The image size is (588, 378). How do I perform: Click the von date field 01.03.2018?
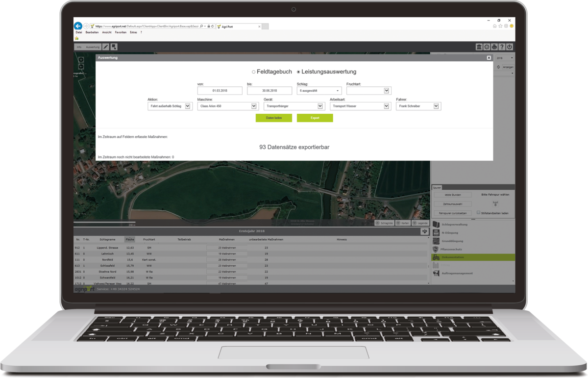click(220, 91)
